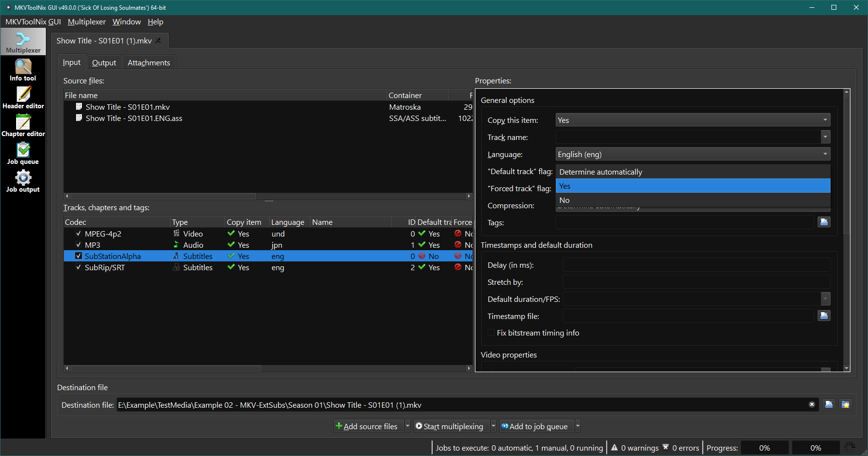Open the Info tool

point(23,70)
